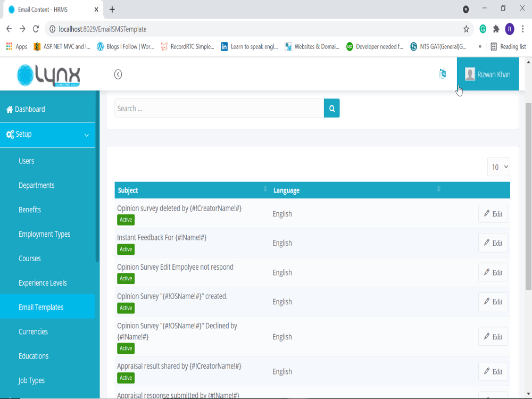Click in the Search input field

click(x=219, y=108)
